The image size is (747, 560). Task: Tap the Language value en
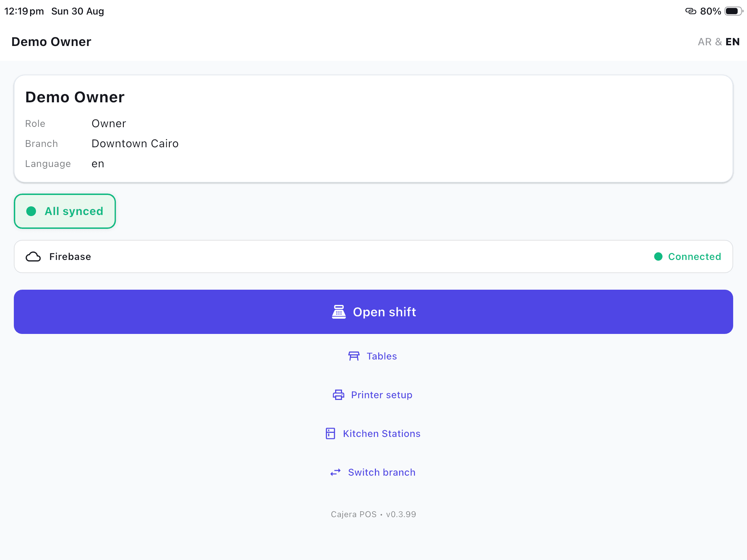[x=98, y=164]
